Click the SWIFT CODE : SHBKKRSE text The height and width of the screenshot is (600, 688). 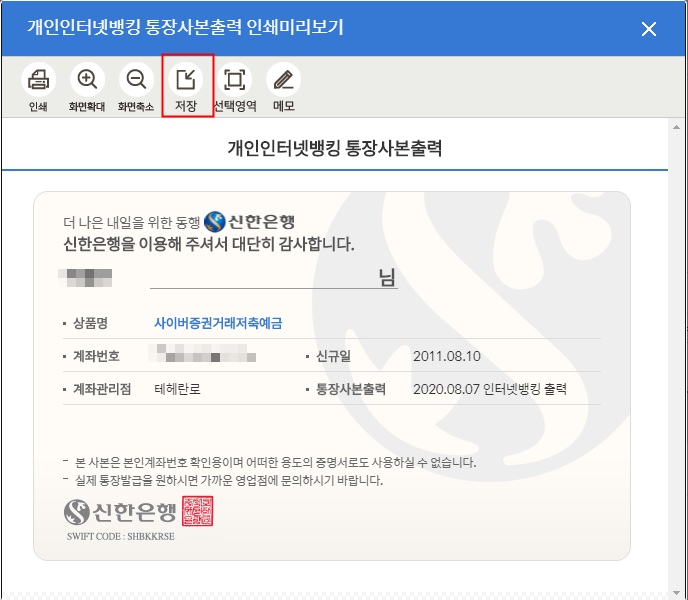(121, 536)
